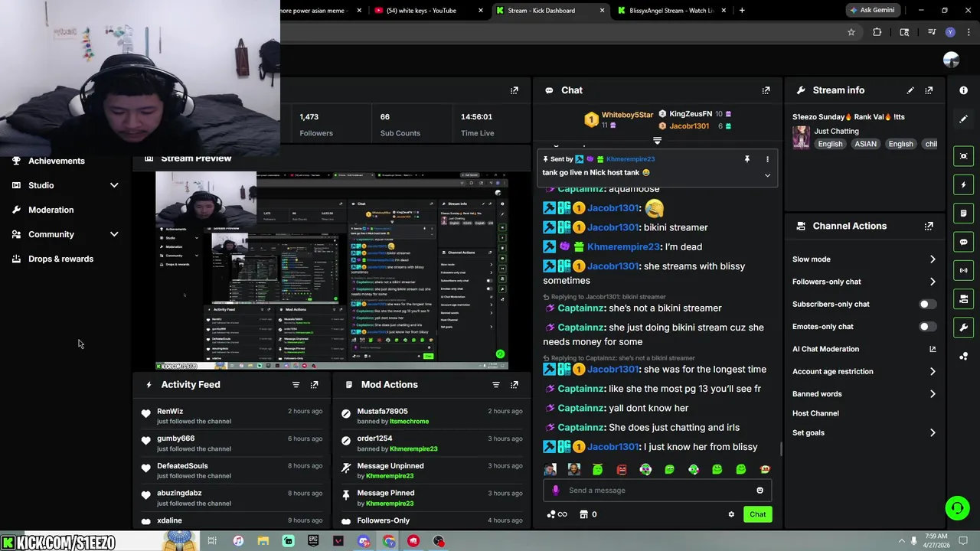Open Valorant from the taskbar

pos(338,541)
